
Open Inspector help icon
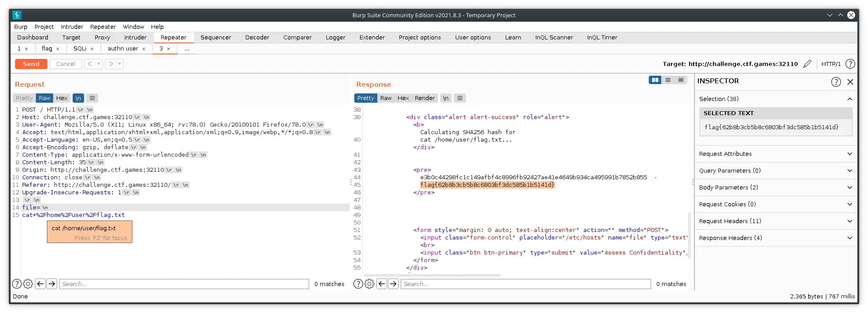pos(836,81)
